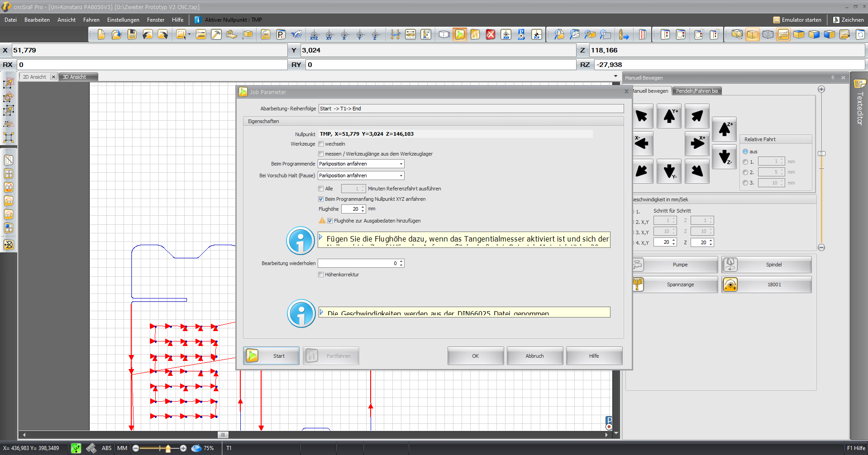Click the Bearbeitung wiederholen stepper arrows
Image resolution: width=868 pixels, height=455 pixels.
[401, 263]
